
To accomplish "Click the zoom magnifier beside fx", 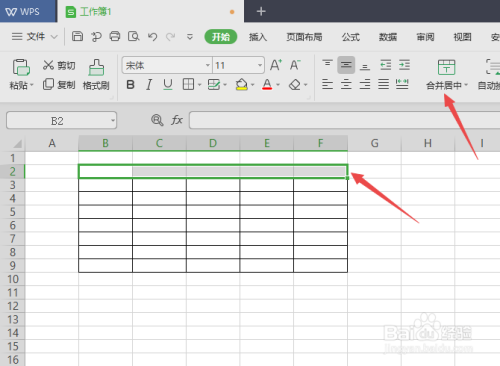I will coord(157,120).
